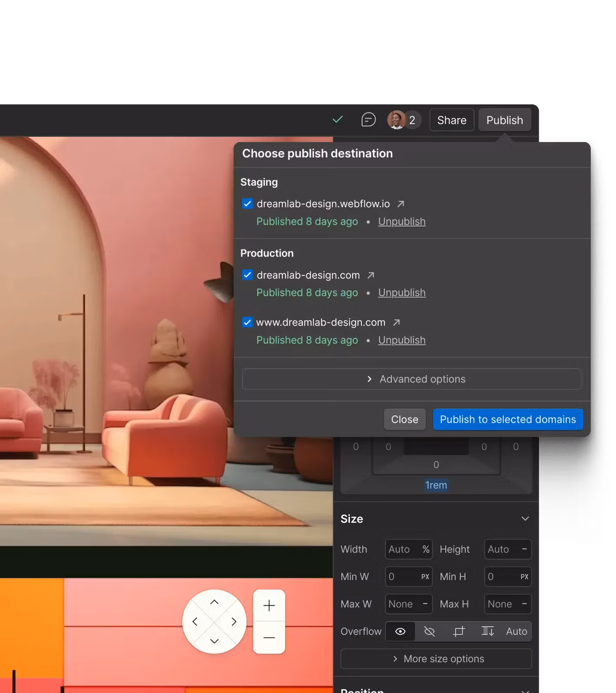Uncheck the dreamlab-design.com production checkbox
The width and height of the screenshot is (616, 693).
point(247,275)
